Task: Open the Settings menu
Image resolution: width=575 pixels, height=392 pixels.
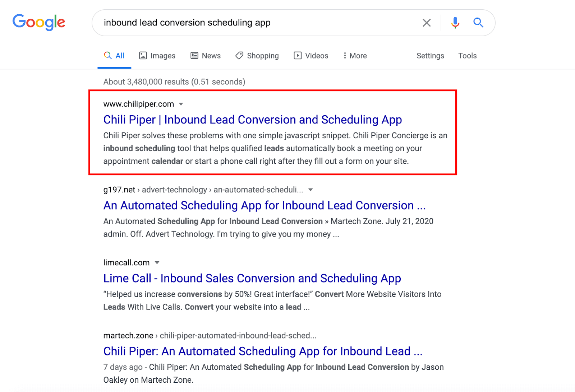Action: tap(430, 56)
